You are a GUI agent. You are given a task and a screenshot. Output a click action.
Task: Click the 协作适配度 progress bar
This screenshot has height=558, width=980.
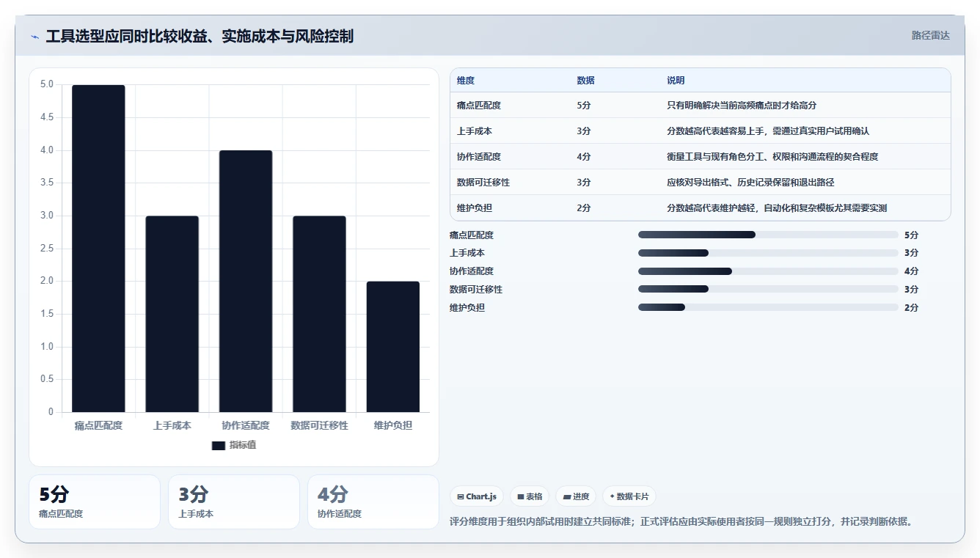coord(768,271)
